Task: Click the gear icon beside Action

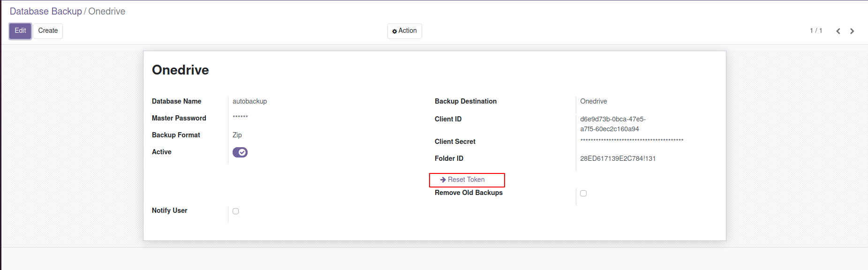Action: (x=394, y=31)
